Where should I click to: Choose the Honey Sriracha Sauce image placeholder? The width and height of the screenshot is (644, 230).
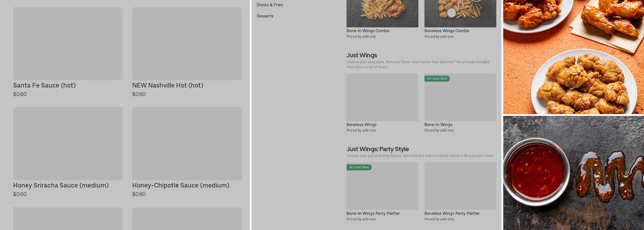pos(68,144)
